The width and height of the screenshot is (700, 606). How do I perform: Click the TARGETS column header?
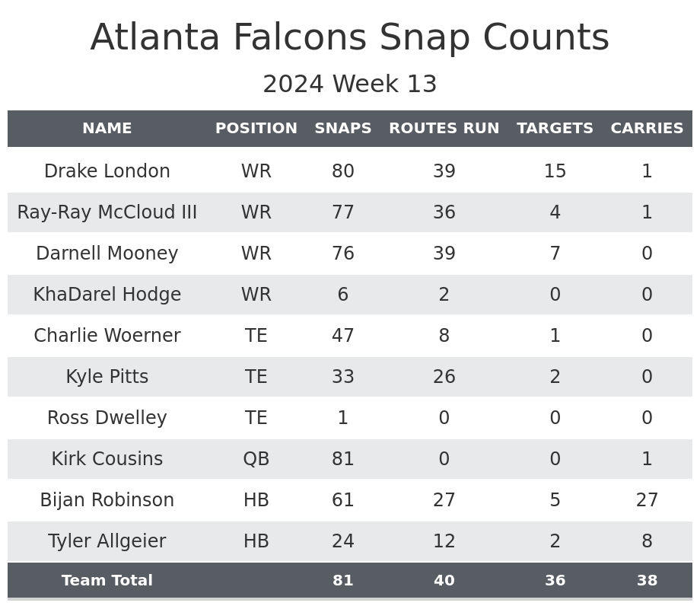tap(555, 129)
